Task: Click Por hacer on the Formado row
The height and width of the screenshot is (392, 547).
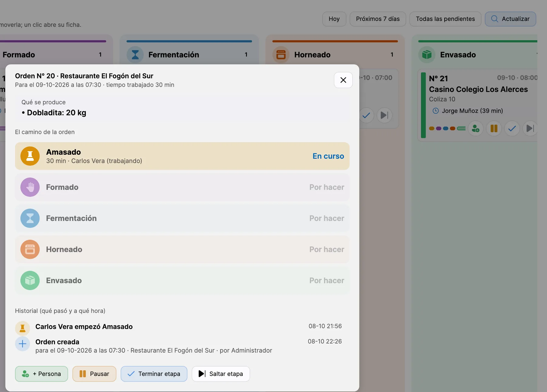Action: click(327, 187)
